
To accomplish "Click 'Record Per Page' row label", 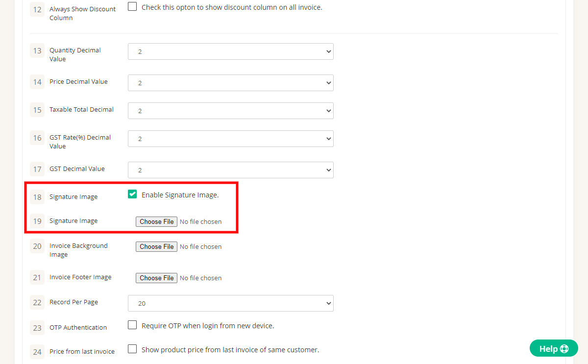I will tap(73, 302).
